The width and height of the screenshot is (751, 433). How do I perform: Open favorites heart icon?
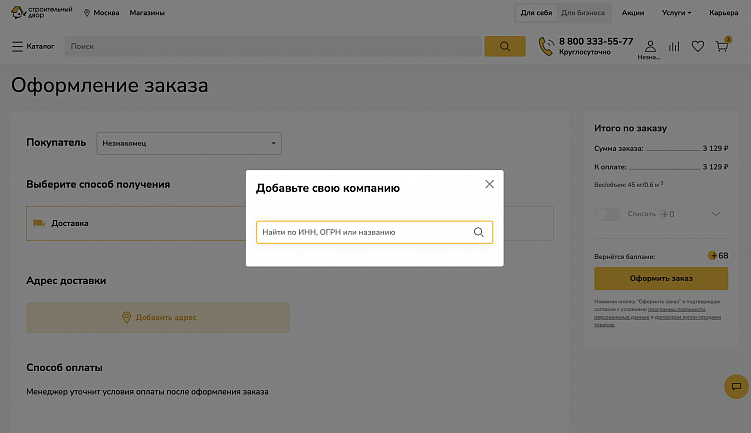[x=698, y=46]
